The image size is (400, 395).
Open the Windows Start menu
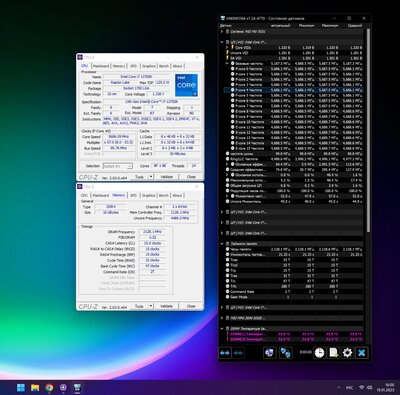tap(21, 388)
